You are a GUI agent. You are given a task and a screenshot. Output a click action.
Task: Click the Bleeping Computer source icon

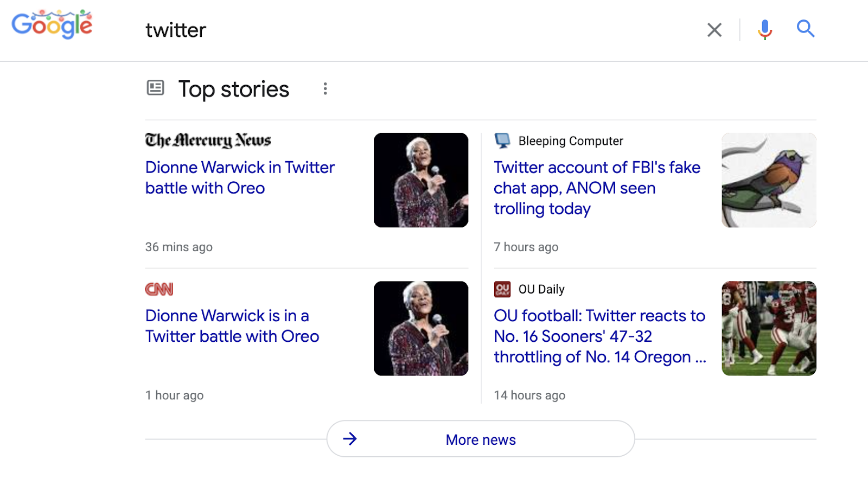click(502, 141)
